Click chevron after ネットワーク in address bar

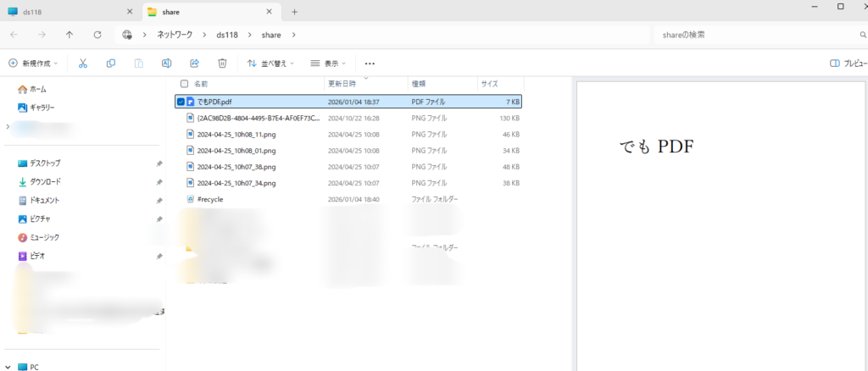pos(204,35)
